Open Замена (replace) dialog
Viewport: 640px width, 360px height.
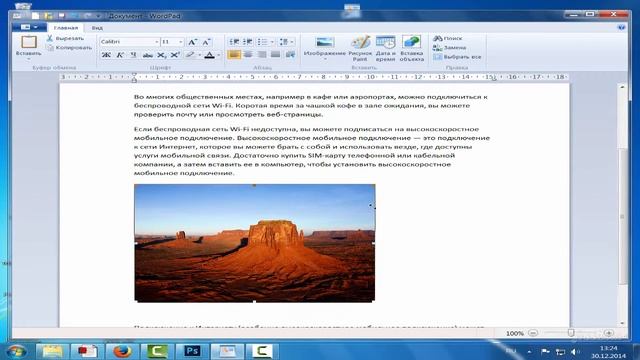click(x=449, y=47)
